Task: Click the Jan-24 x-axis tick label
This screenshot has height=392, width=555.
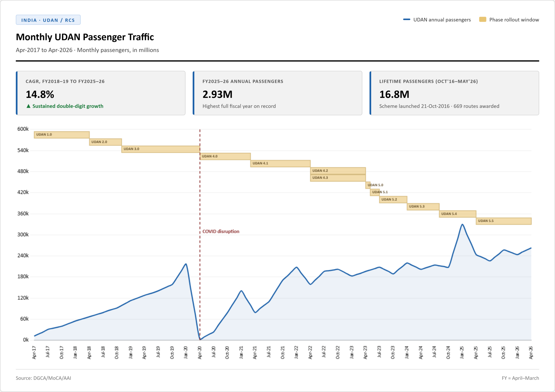Action: [x=407, y=353]
